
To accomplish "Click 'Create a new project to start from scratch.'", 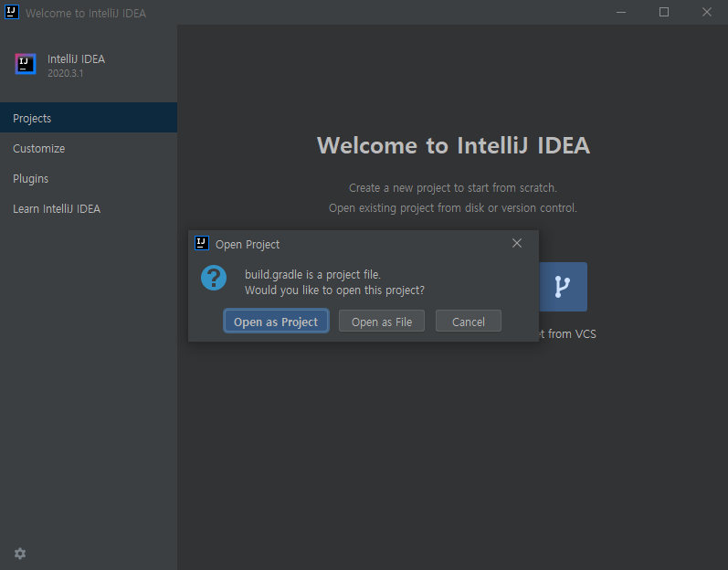I will pos(453,188).
